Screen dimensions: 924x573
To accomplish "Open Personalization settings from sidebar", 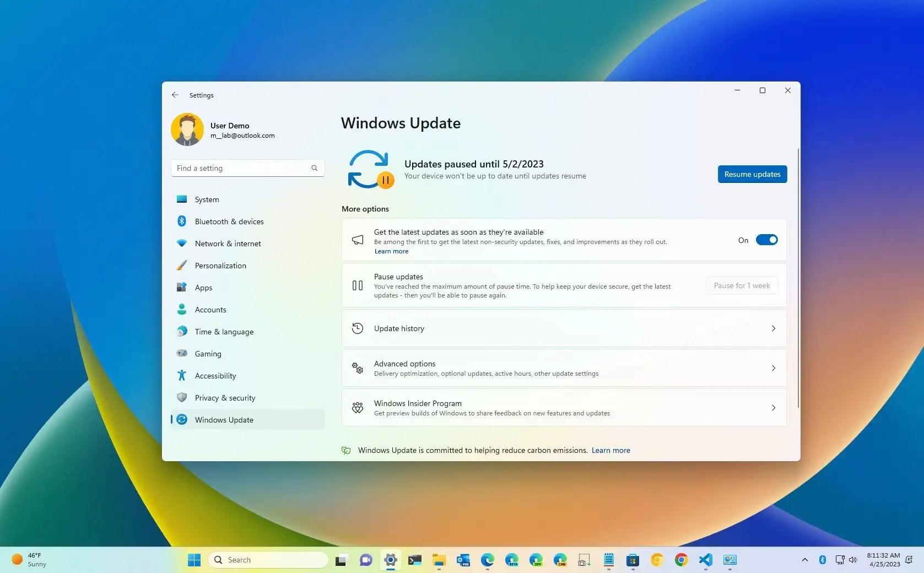I will coord(220,265).
